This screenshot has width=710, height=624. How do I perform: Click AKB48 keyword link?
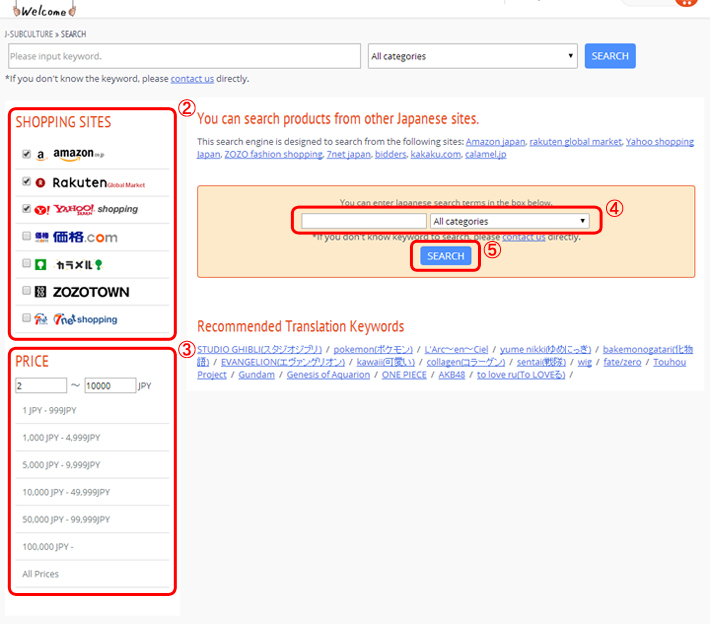click(x=452, y=375)
